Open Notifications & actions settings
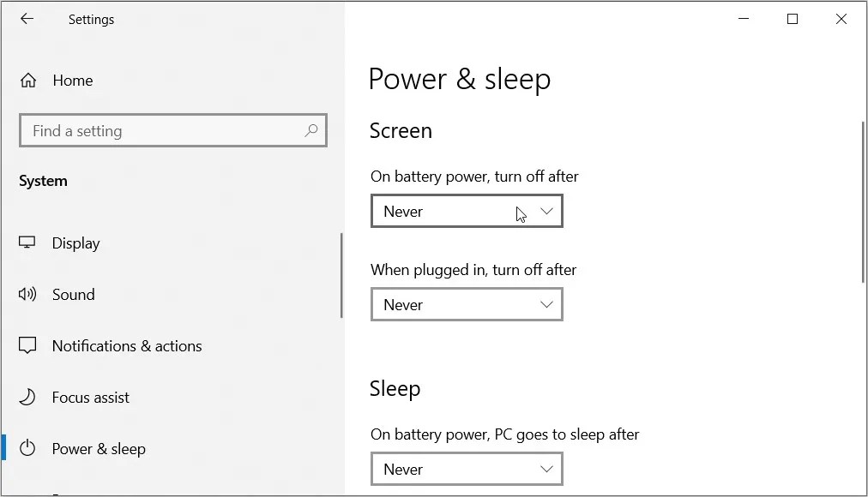The image size is (868, 497). point(127,345)
